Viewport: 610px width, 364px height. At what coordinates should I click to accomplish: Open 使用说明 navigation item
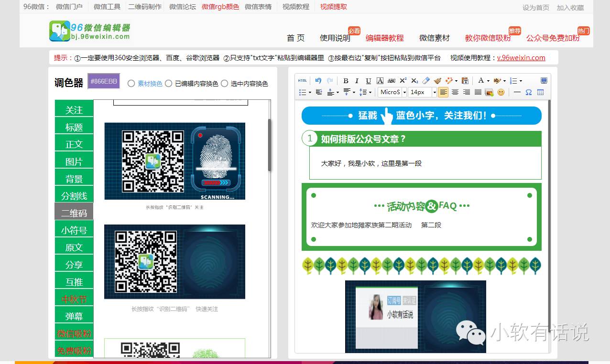coord(335,38)
